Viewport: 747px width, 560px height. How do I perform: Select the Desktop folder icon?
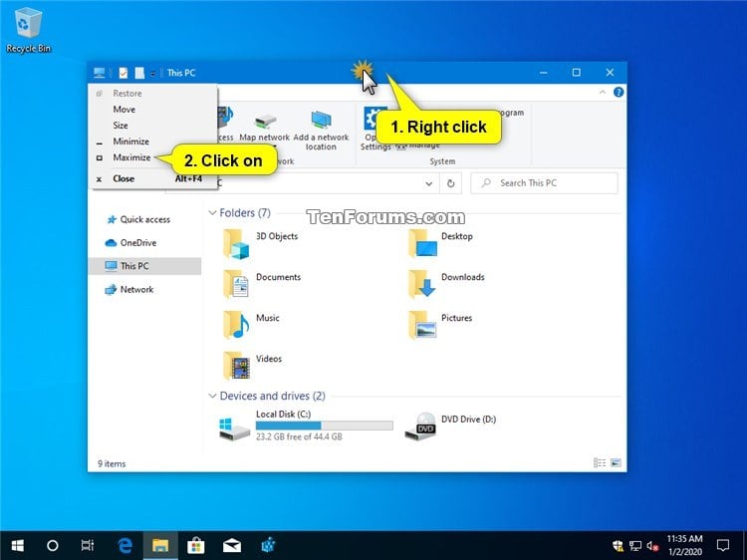[x=422, y=243]
